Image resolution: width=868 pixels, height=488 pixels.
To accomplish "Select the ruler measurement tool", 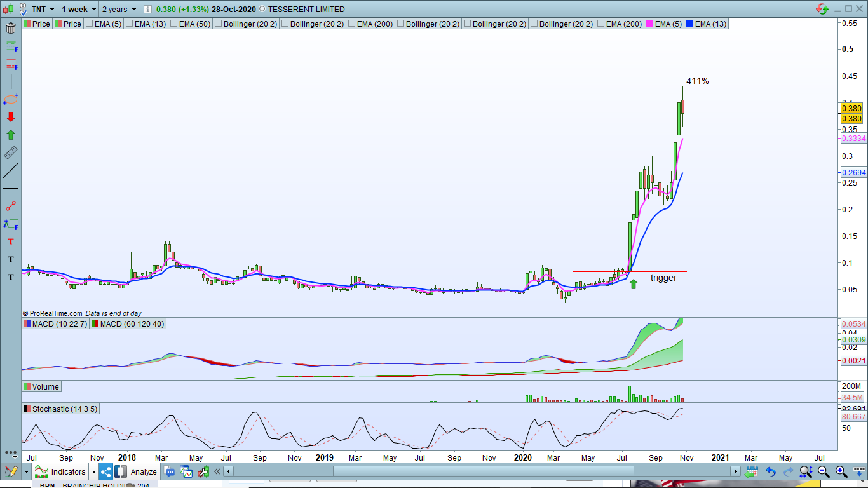I will 11,152.
